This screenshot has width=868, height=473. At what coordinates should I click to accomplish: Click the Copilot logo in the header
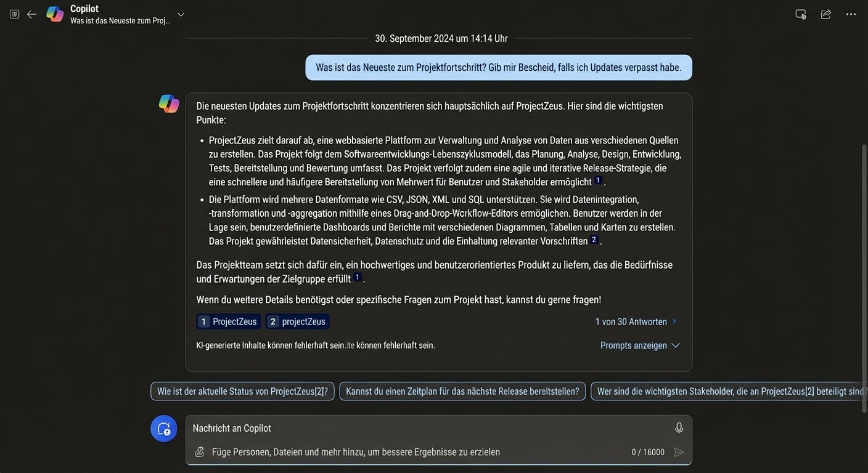pos(55,14)
